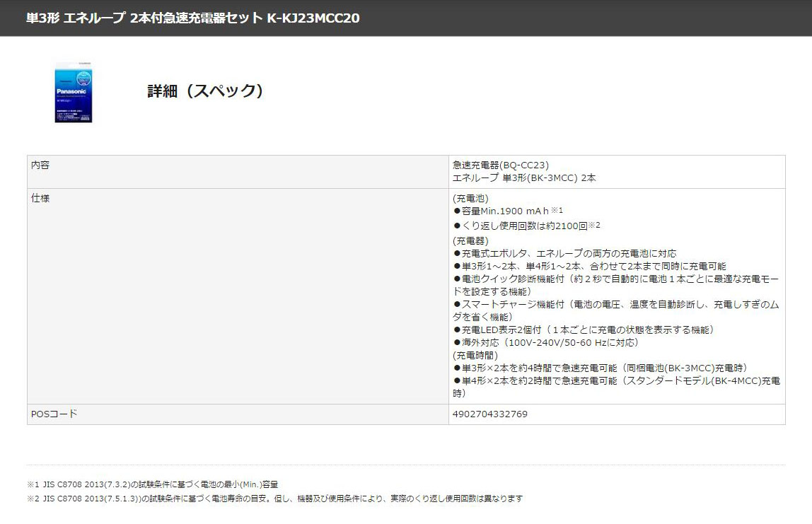
Task: Click the 充電式エボルタ、エネループ対応 line
Action: click(x=565, y=253)
